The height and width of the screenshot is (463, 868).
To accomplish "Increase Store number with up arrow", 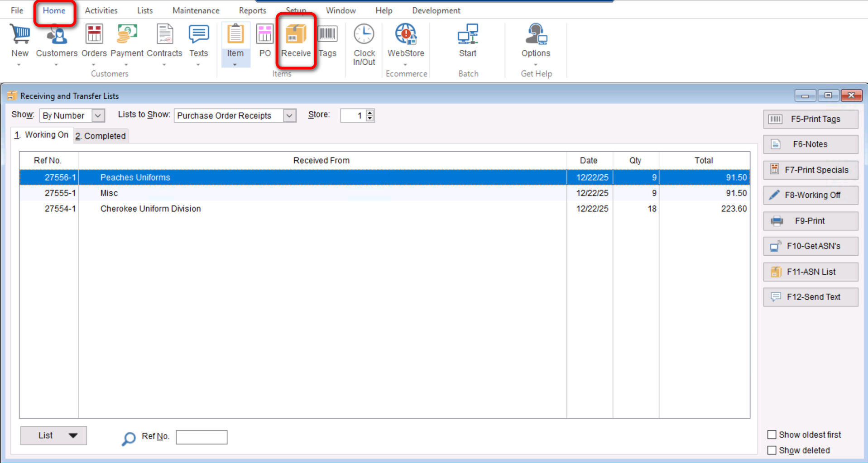I will pos(370,113).
